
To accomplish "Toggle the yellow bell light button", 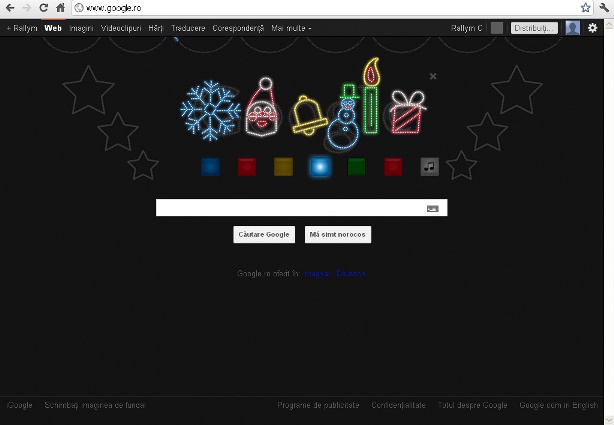I will 284,167.
